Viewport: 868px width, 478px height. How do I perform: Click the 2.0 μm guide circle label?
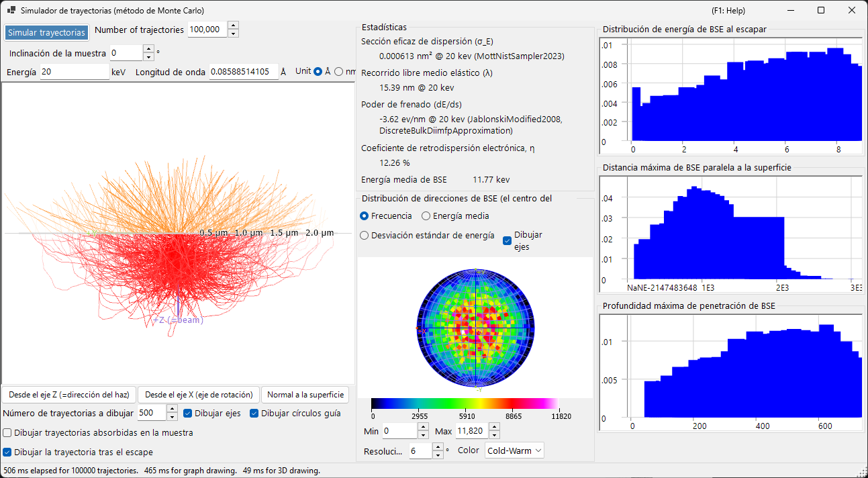pyautogui.click(x=320, y=233)
